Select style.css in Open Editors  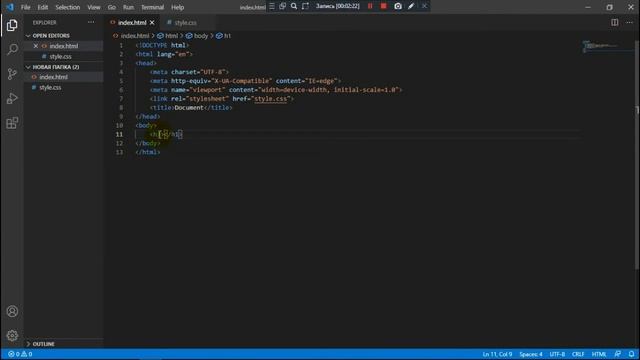pyautogui.click(x=60, y=57)
